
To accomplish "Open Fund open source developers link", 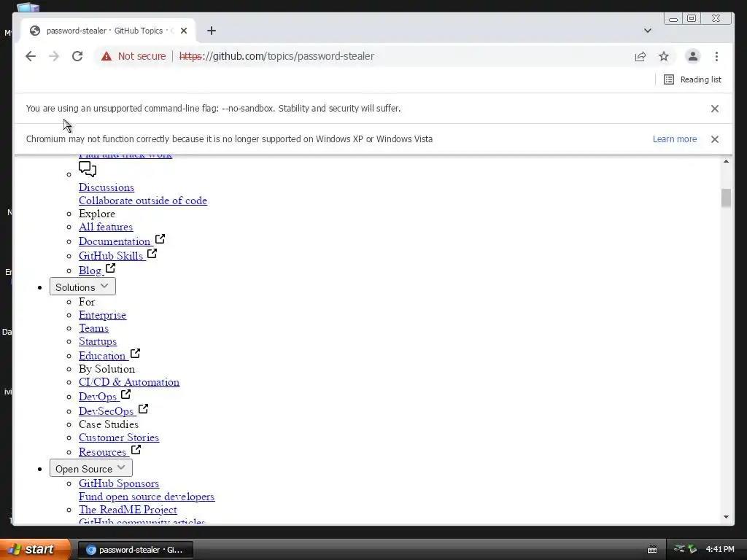I will point(147,497).
